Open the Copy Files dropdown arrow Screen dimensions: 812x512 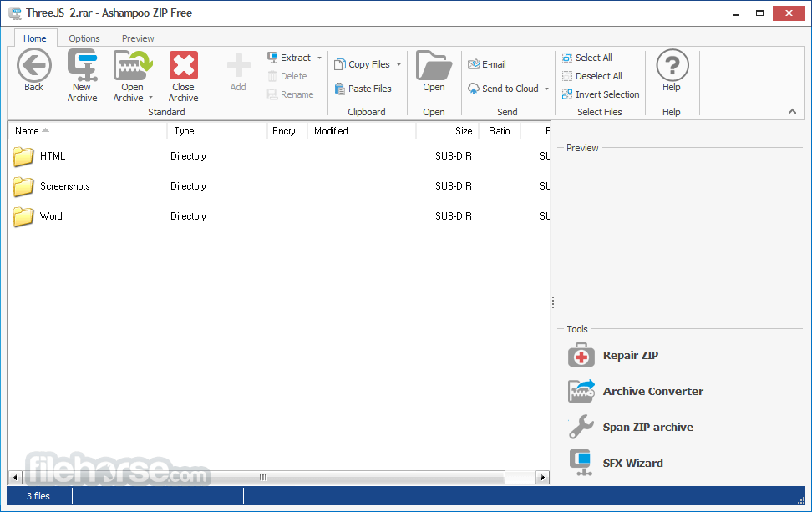tap(398, 64)
